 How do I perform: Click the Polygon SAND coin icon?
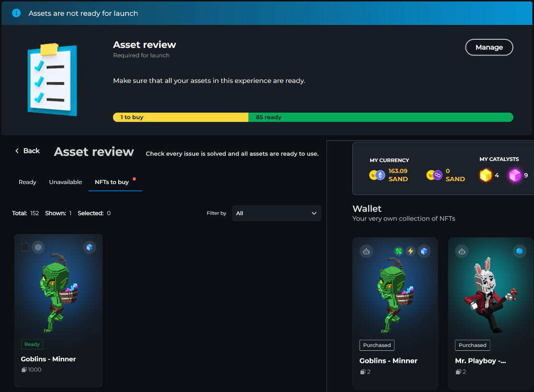coord(434,175)
